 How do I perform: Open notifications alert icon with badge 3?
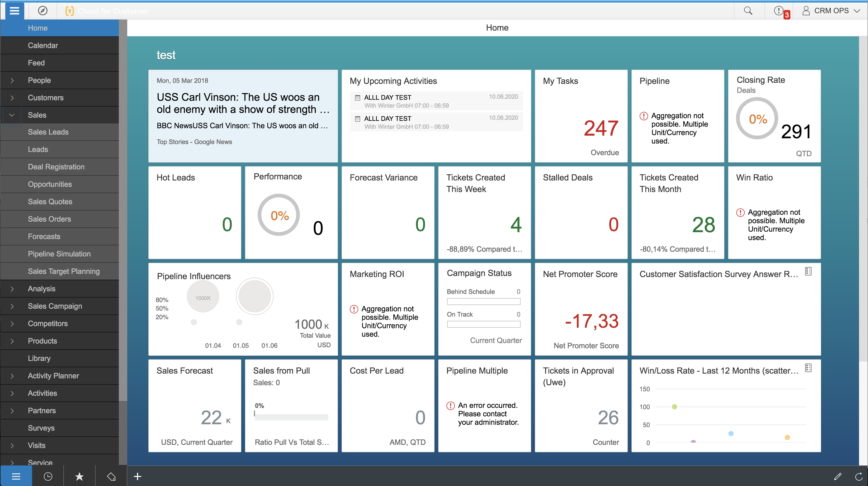coord(779,11)
